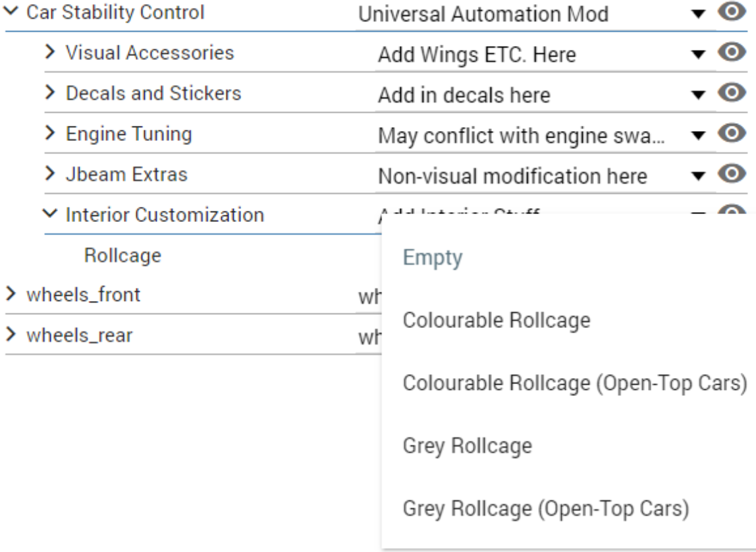The width and height of the screenshot is (756, 552).
Task: Pick Grey Rollcage (Open-Top Cars) option
Action: coord(546,509)
